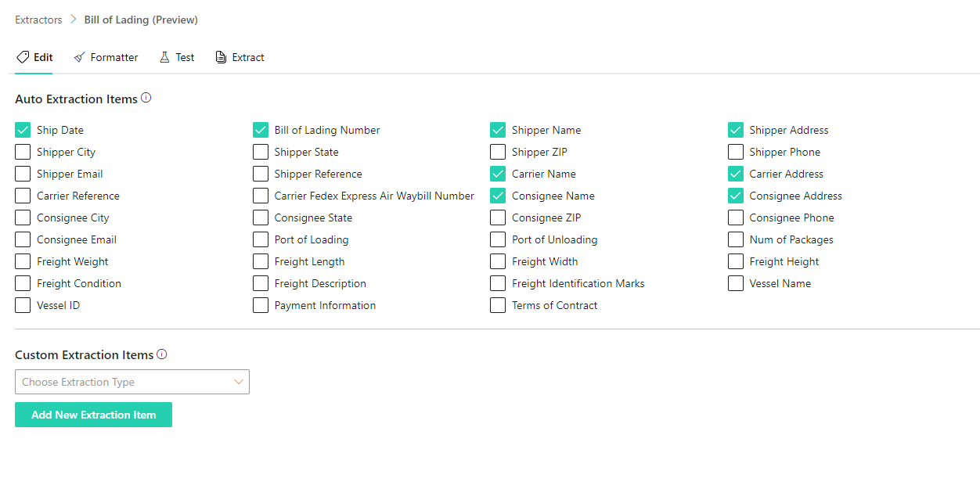Uncheck the Ship Date checkbox
The height and width of the screenshot is (489, 980).
[23, 130]
